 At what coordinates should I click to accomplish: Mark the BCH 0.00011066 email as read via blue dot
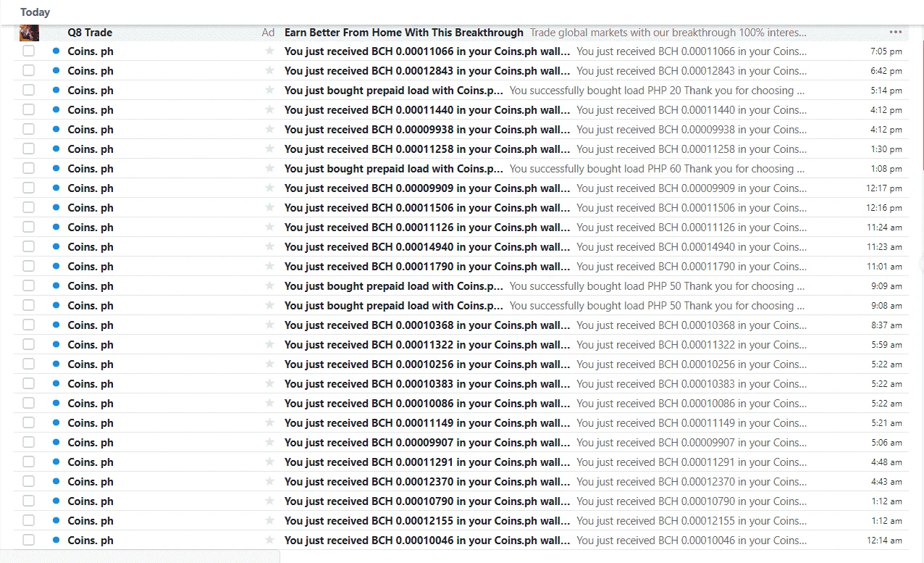56,51
